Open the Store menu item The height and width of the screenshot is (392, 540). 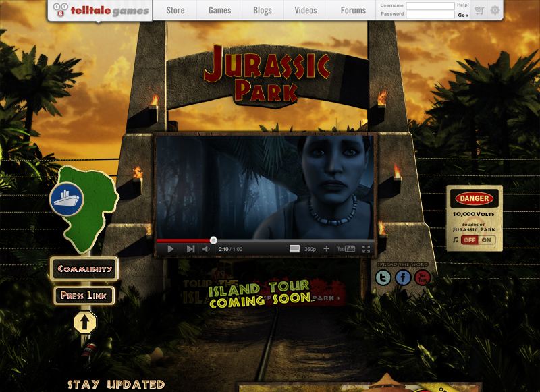(x=175, y=10)
